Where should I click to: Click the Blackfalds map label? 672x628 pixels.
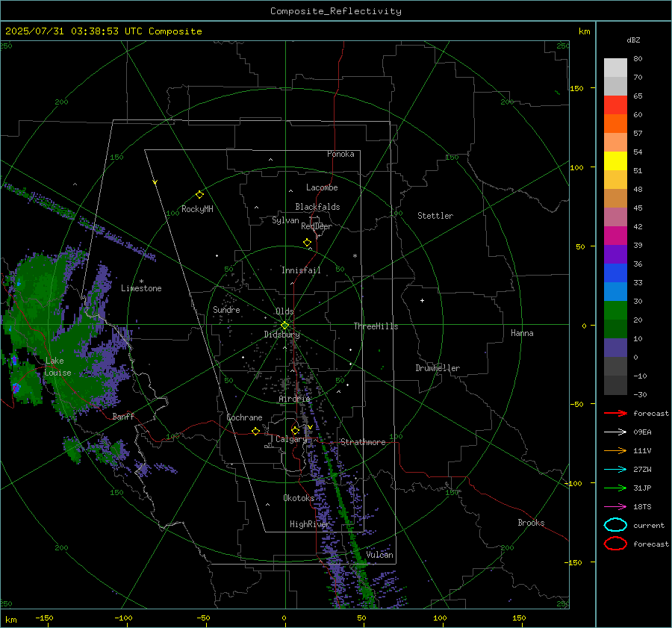(x=317, y=207)
